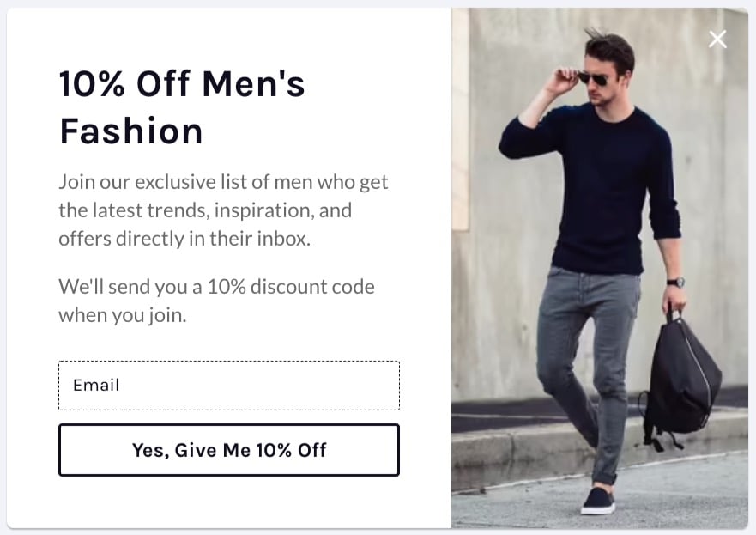This screenshot has height=535, width=756.
Task: Click the black slip-on shoe in the photo
Action: (x=598, y=501)
